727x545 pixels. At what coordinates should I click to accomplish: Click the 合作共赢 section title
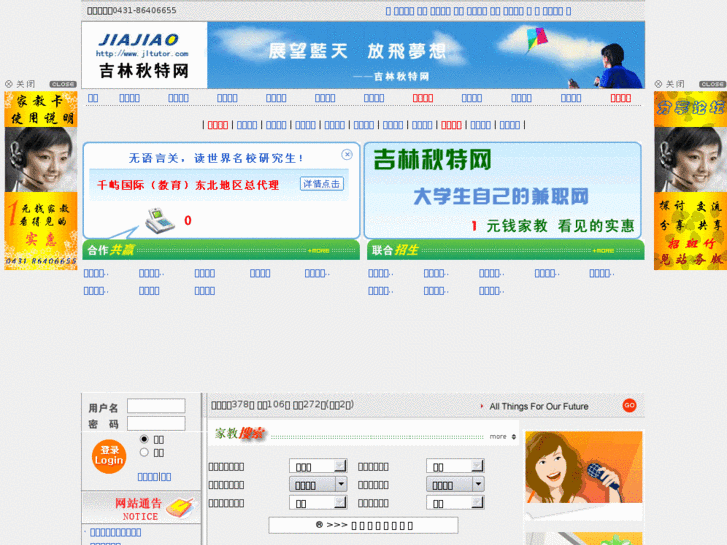110,250
